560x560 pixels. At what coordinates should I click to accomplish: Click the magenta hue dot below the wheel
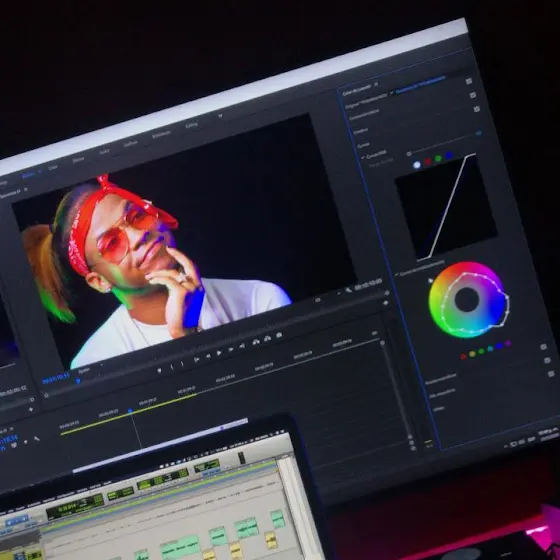(508, 343)
